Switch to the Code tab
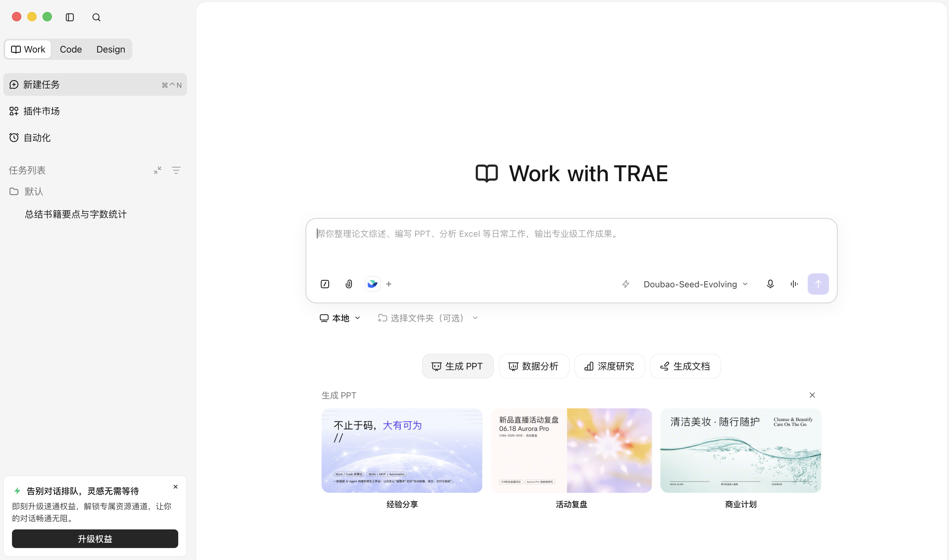Image resolution: width=949 pixels, height=560 pixels. (x=71, y=50)
